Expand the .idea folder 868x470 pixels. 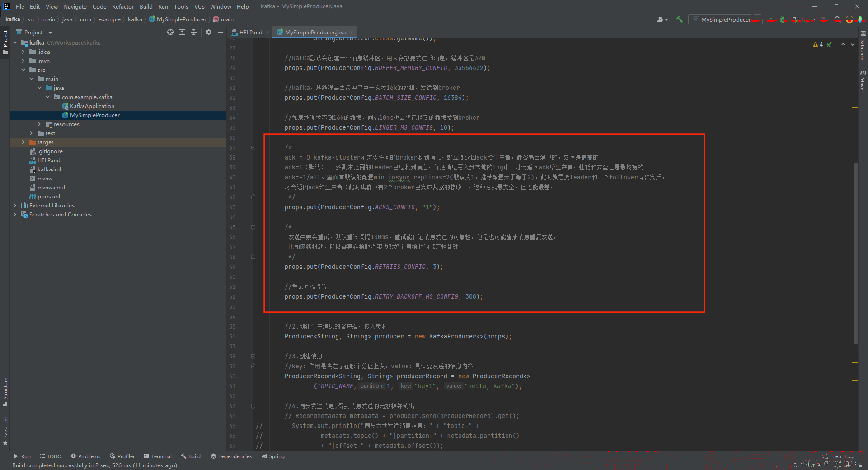coord(23,52)
